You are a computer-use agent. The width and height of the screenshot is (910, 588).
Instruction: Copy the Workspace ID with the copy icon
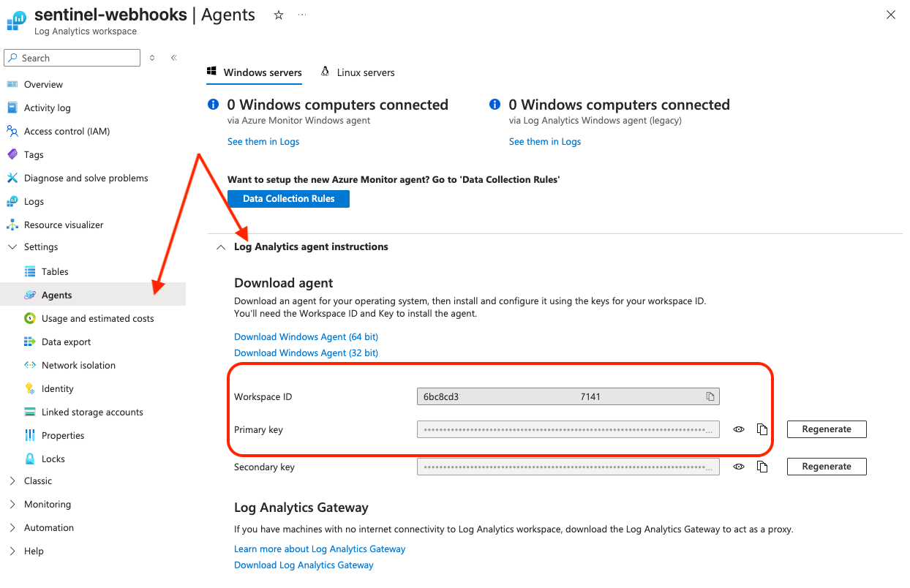click(x=710, y=396)
